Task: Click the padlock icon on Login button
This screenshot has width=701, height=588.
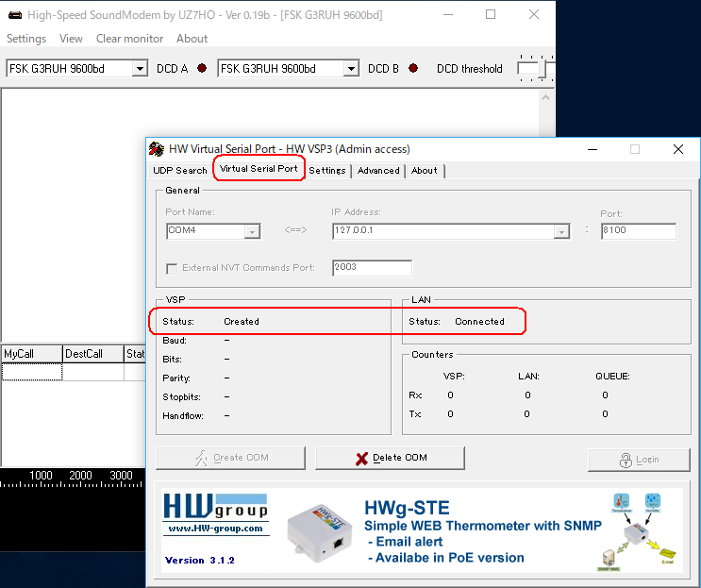Action: pyautogui.click(x=626, y=461)
